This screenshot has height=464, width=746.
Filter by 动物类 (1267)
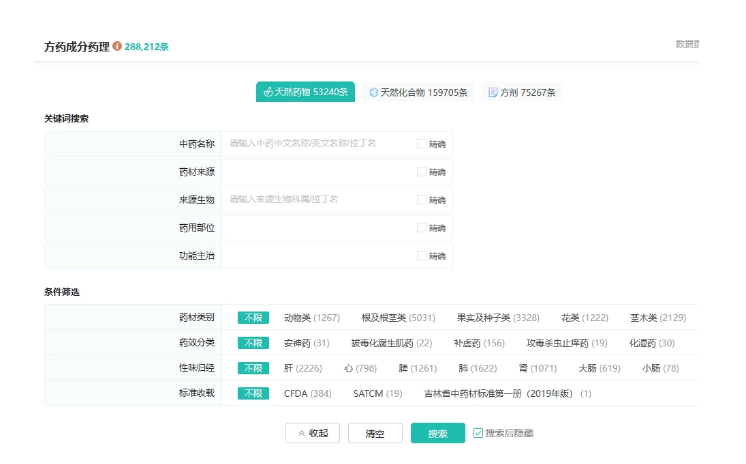312,318
